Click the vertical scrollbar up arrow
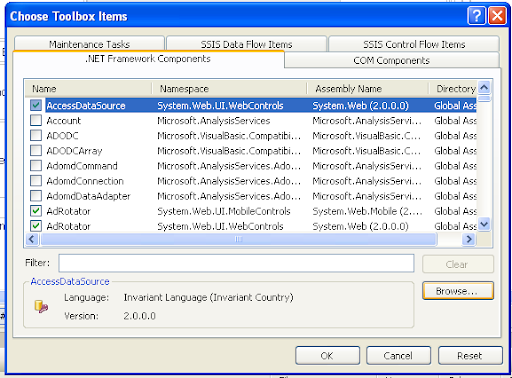The image size is (512, 378). point(484,87)
